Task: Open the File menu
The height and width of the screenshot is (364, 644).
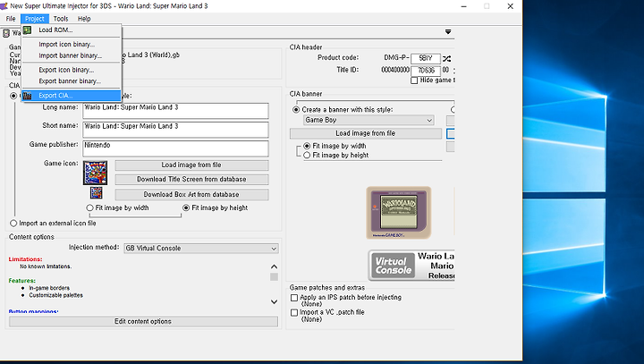Action: [11, 19]
